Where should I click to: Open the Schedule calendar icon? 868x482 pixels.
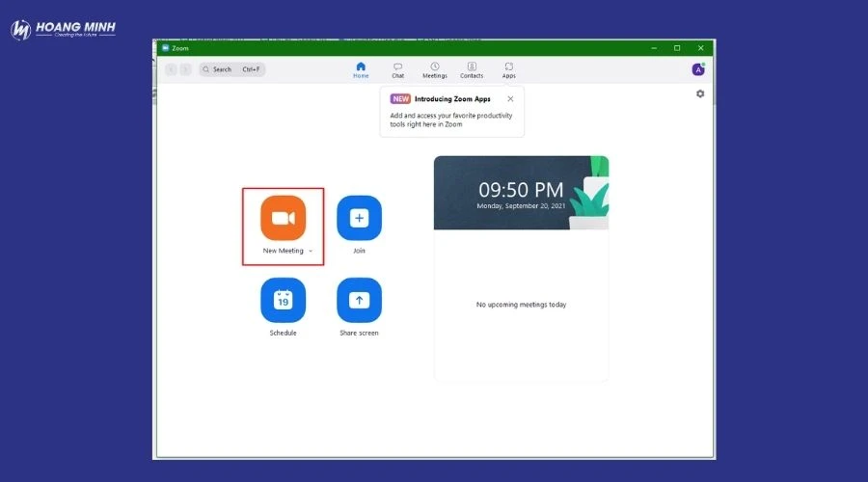[x=283, y=300]
